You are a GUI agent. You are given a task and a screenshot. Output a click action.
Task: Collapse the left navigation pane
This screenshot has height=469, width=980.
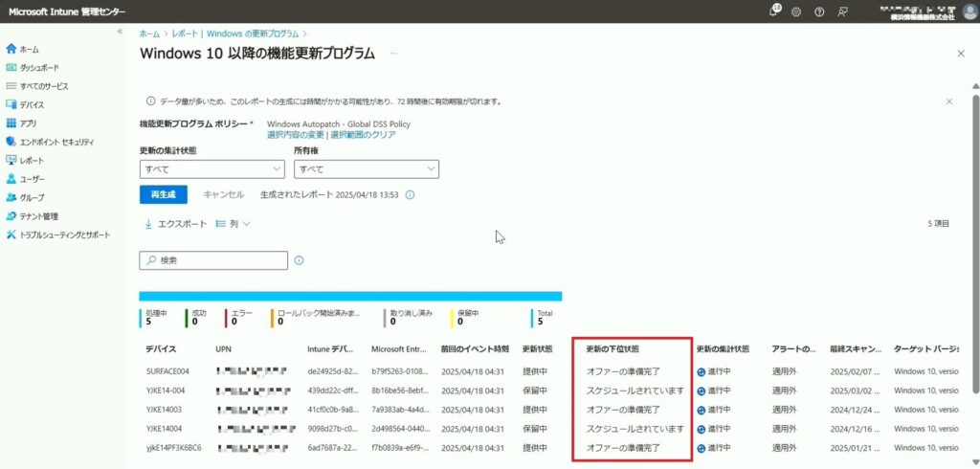click(120, 32)
